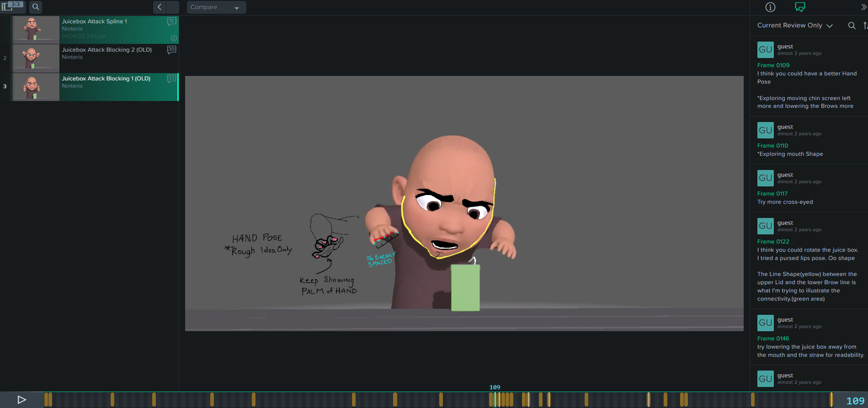Open the 30 comments on Blocking 2 (OLD)
The height and width of the screenshot is (408, 868).
pyautogui.click(x=171, y=50)
